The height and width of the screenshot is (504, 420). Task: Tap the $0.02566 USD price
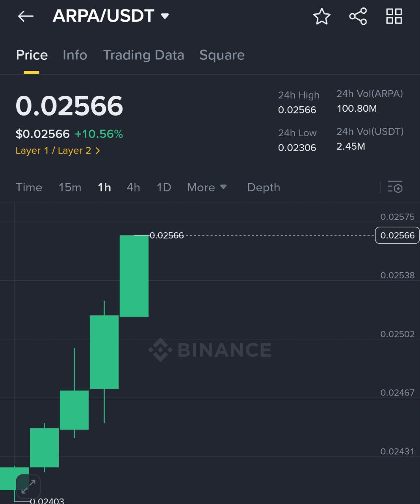pyautogui.click(x=43, y=134)
